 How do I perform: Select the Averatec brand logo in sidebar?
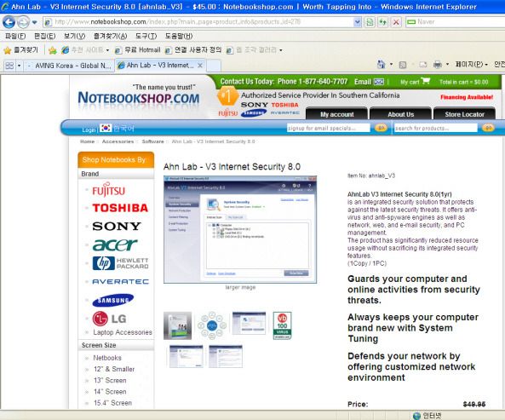(x=120, y=282)
